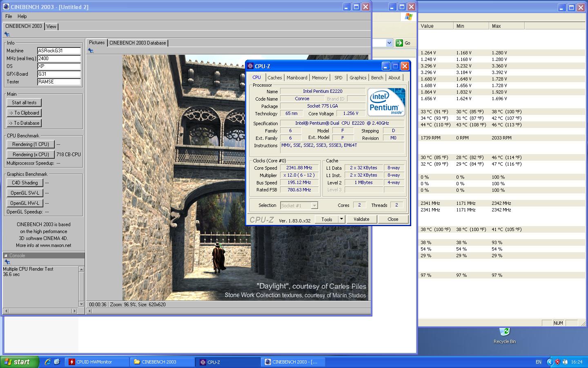Click the Console panel header icon

click(x=6, y=256)
